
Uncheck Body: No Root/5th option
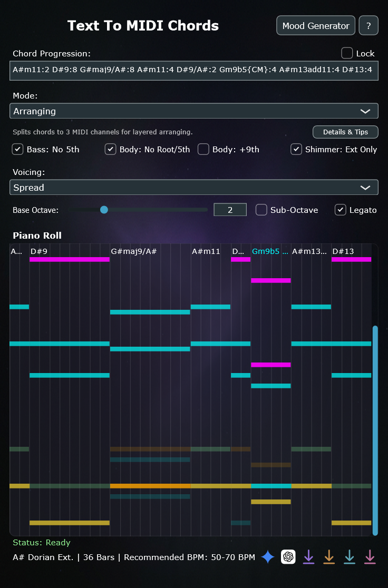pos(110,149)
